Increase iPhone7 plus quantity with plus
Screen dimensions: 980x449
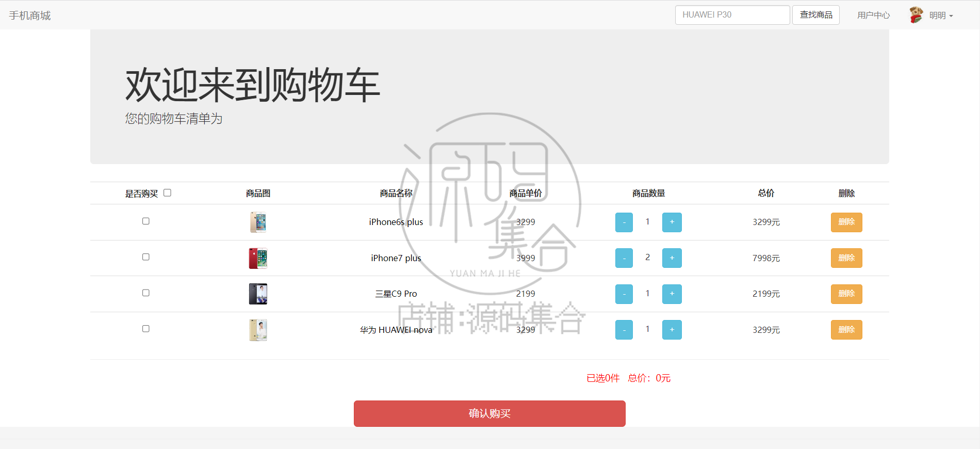click(672, 258)
